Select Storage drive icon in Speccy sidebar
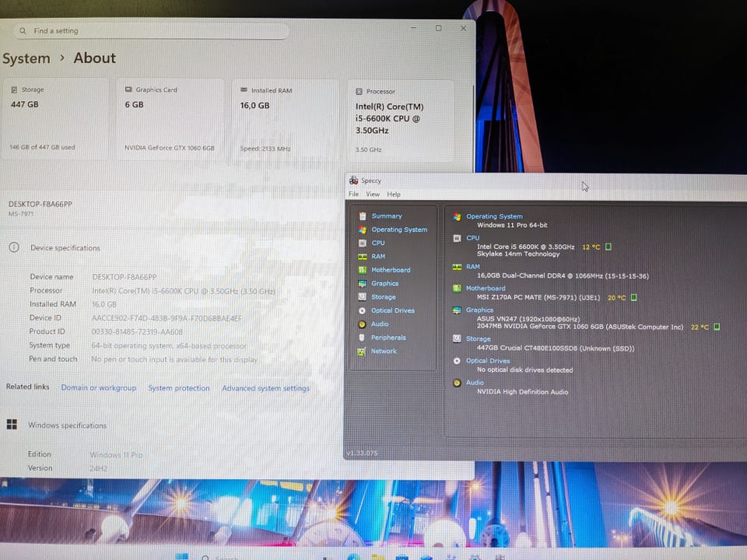Viewport: 747px width, 560px height. click(363, 296)
